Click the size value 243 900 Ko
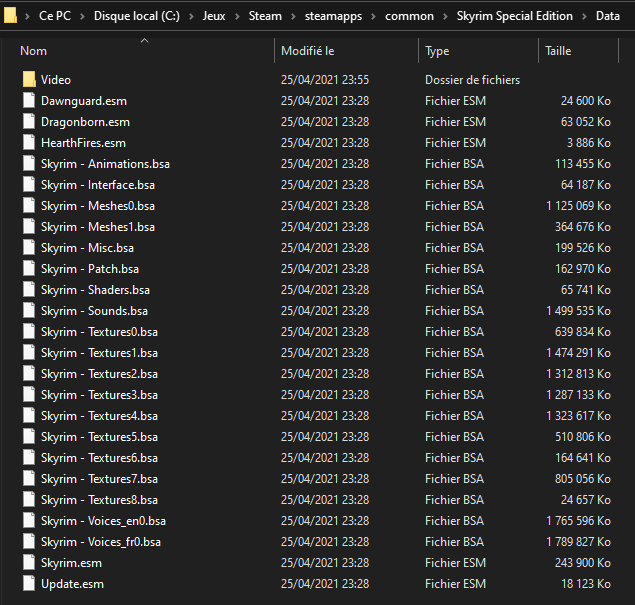 click(x=583, y=563)
